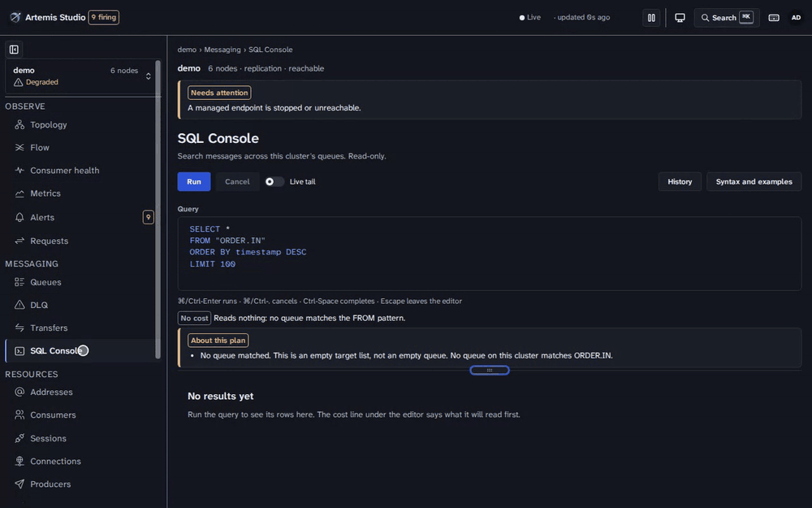The height and width of the screenshot is (508, 812).
Task: Cancel the running query
Action: [237, 182]
